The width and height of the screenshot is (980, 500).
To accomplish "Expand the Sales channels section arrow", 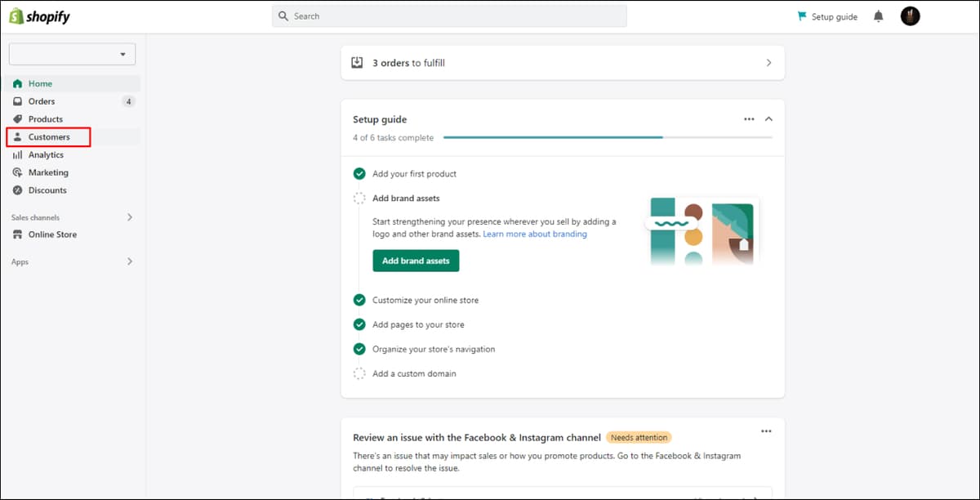I will pyautogui.click(x=129, y=217).
